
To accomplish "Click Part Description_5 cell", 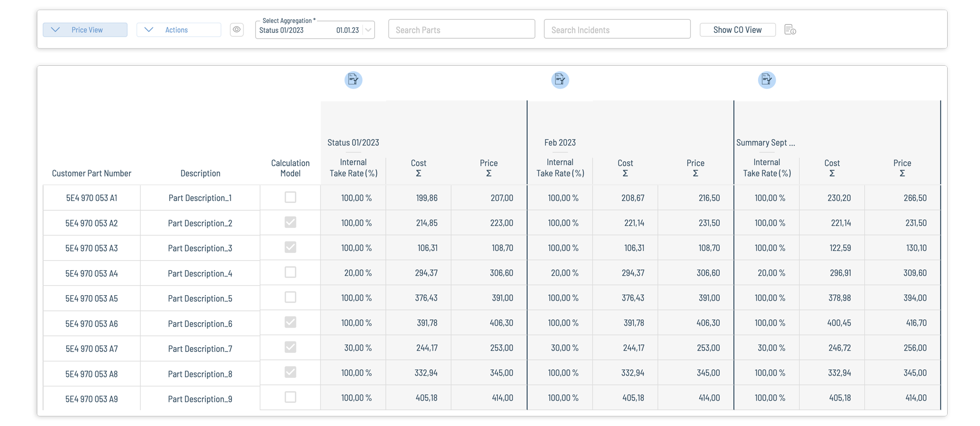I will tap(200, 299).
